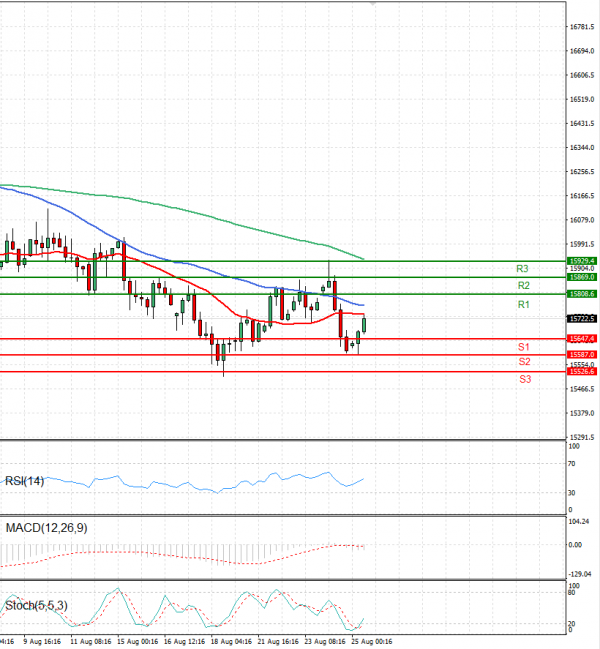Click the MACD(12,26,9) indicator label
Viewport: 600px width, 649px height.
coord(46,528)
